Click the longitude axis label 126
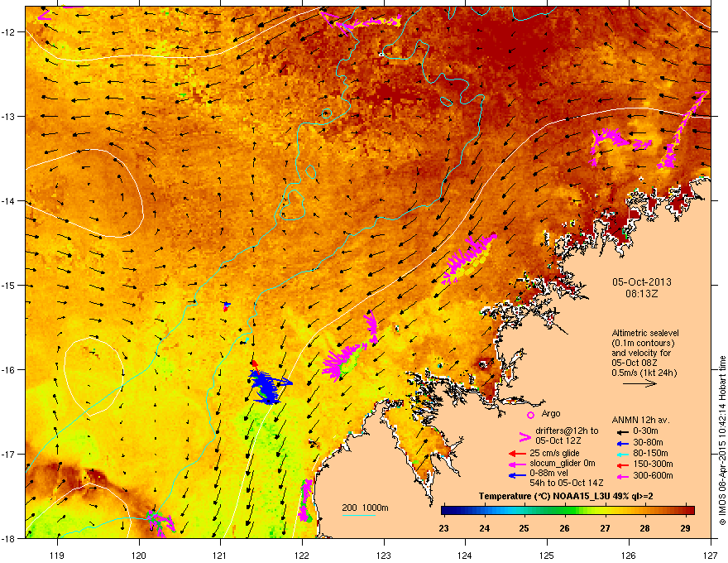 (x=629, y=555)
